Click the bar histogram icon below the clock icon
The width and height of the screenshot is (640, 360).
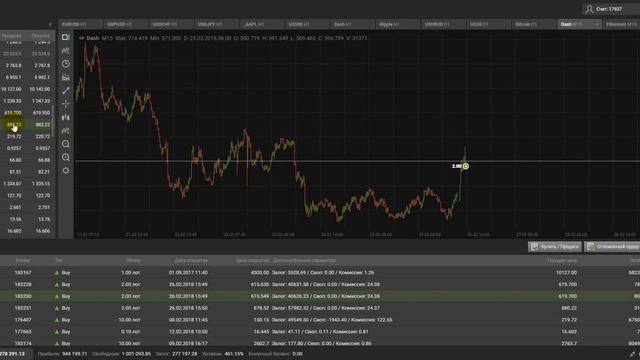pos(66,77)
